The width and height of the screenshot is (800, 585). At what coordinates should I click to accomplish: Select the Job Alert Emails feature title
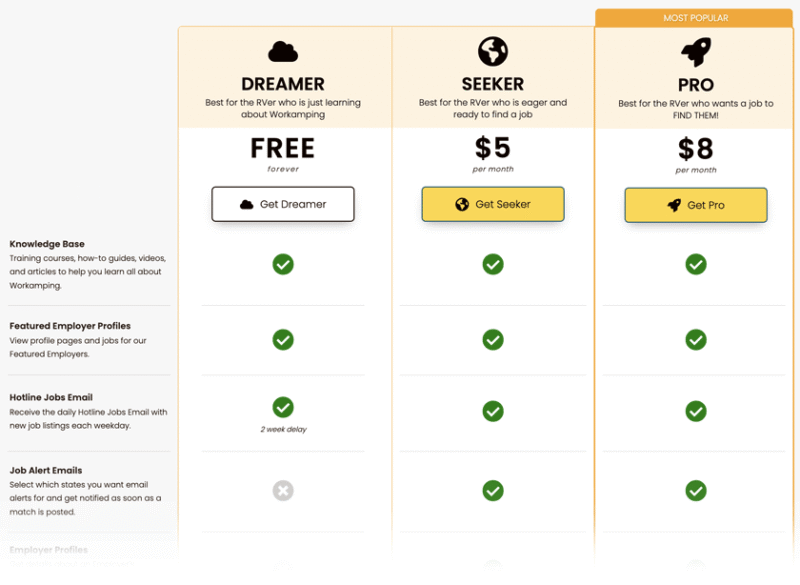click(46, 470)
